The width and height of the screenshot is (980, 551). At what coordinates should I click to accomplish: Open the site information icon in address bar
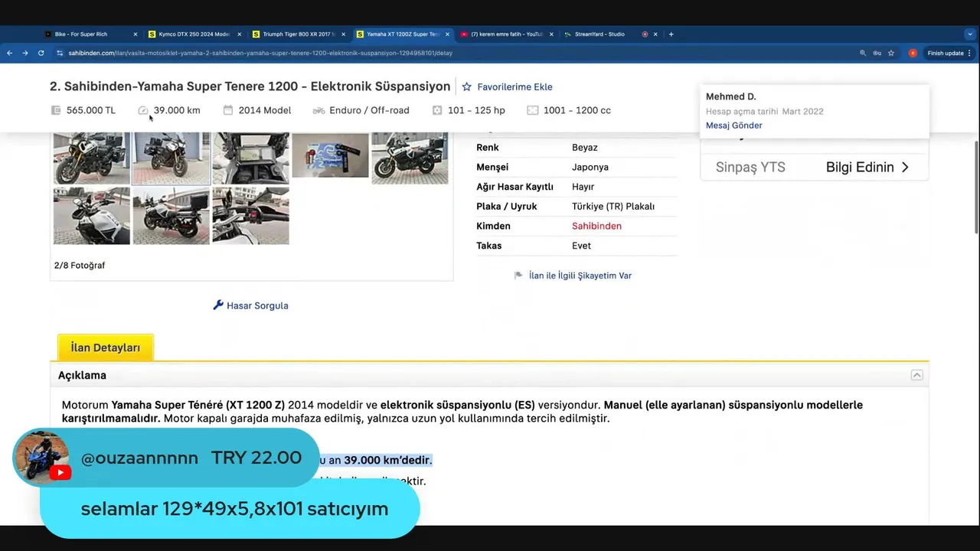coord(60,53)
